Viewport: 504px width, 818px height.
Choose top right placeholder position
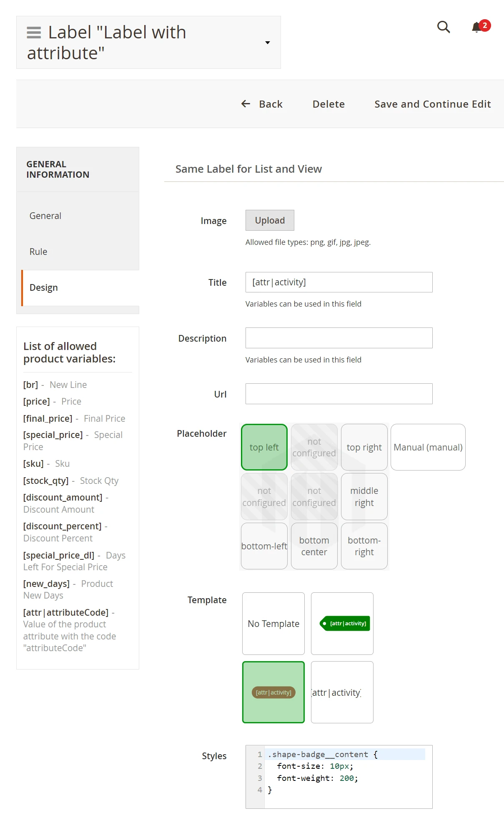[364, 447]
